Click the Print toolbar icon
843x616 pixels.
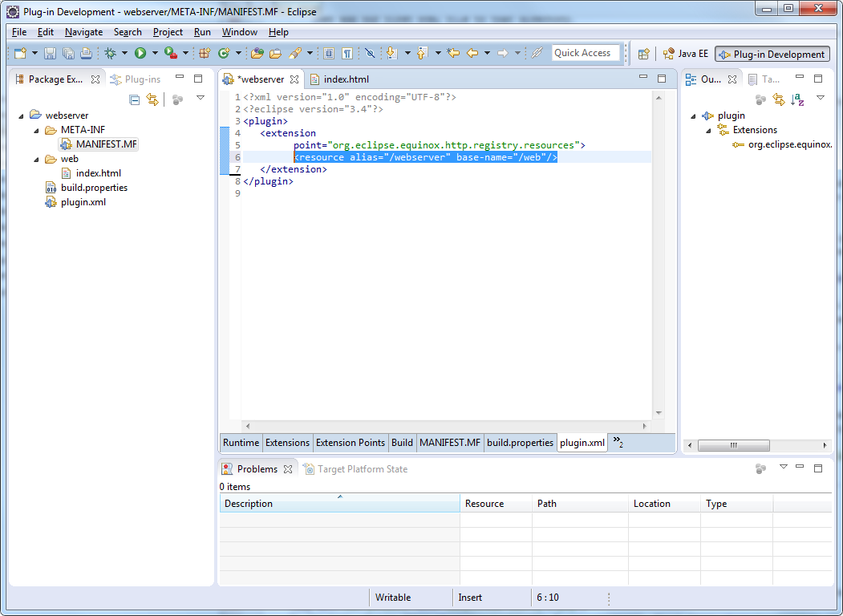[86, 53]
